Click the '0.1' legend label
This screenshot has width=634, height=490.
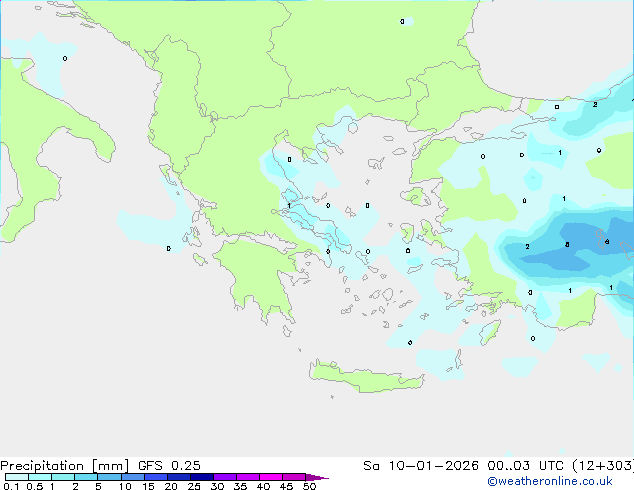[11, 486]
